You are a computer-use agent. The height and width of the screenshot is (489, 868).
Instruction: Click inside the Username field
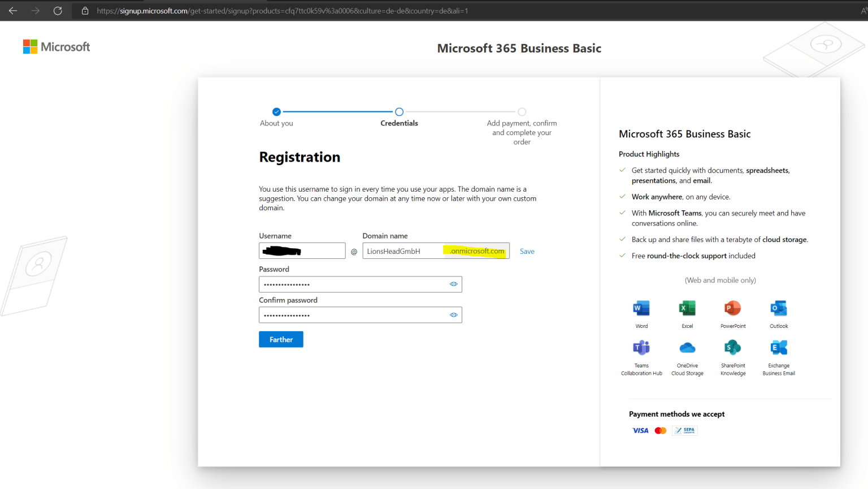302,250
